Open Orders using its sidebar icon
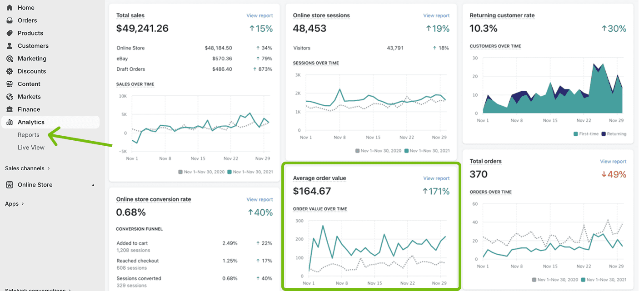The image size is (644, 291). click(10, 20)
